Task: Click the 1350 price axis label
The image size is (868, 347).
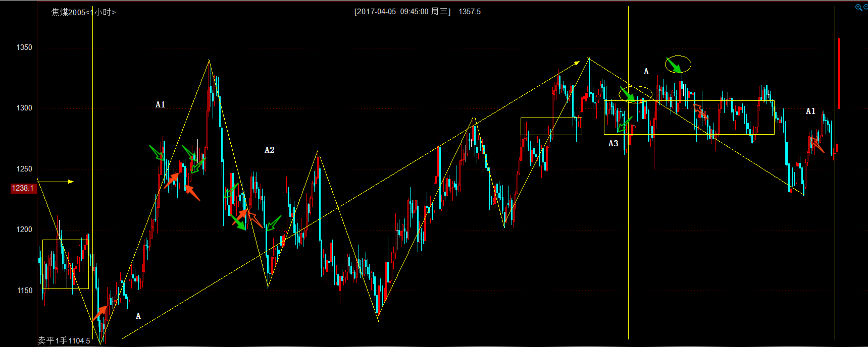Action: tap(24, 47)
